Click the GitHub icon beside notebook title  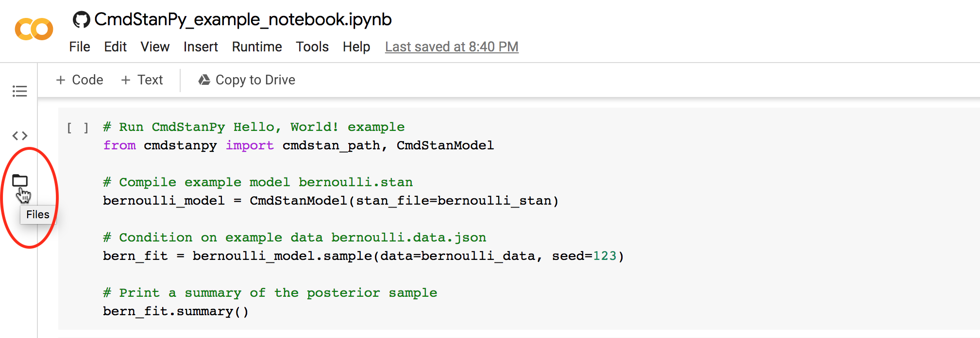(81, 20)
